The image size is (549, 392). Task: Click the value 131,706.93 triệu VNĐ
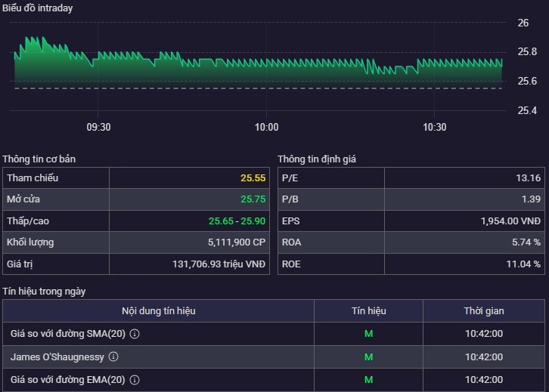pos(219,264)
